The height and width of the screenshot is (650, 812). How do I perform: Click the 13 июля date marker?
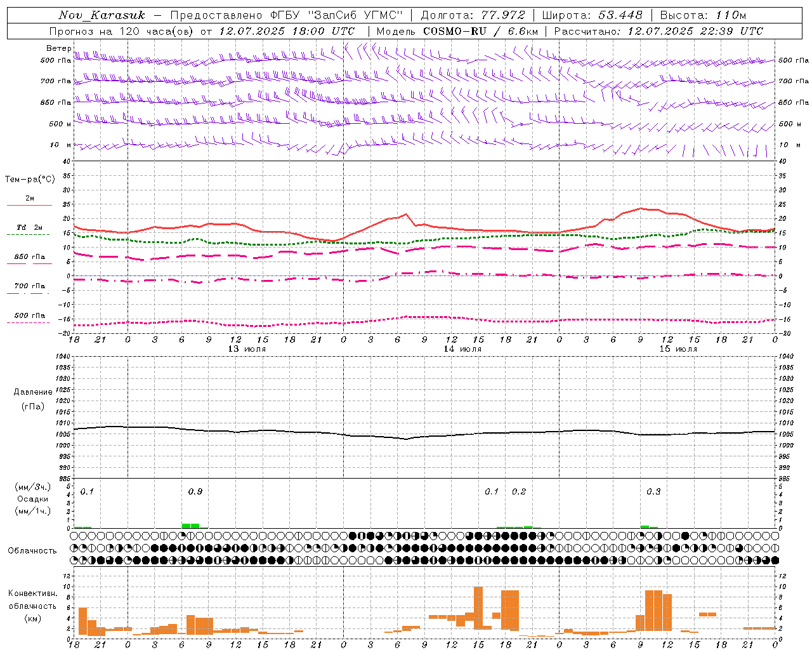click(x=247, y=349)
